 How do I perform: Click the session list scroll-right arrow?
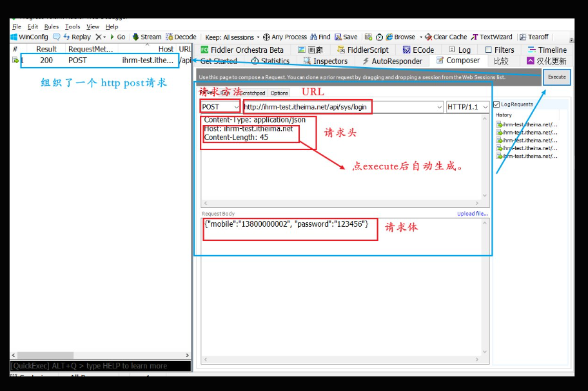[x=187, y=355]
